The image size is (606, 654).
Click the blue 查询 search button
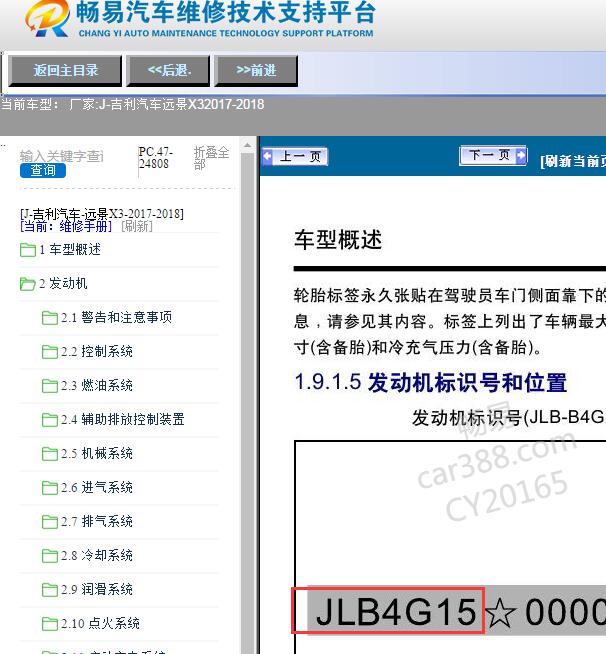point(43,170)
